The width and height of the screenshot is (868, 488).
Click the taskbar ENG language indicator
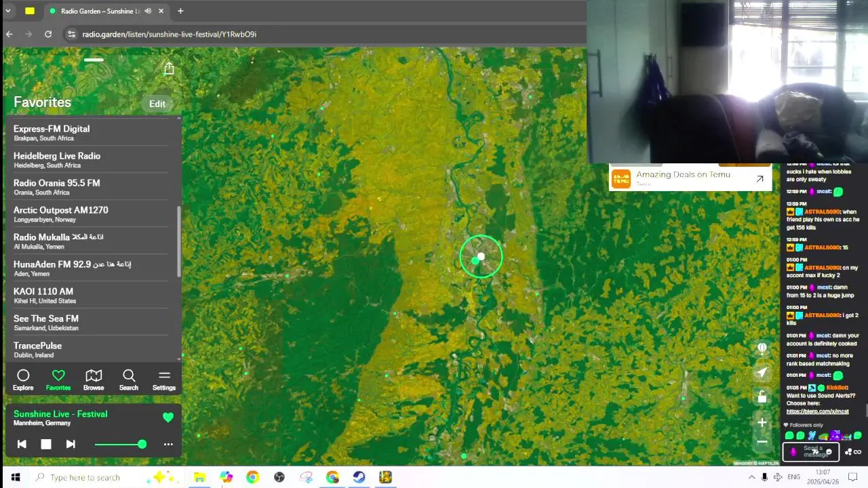(793, 477)
